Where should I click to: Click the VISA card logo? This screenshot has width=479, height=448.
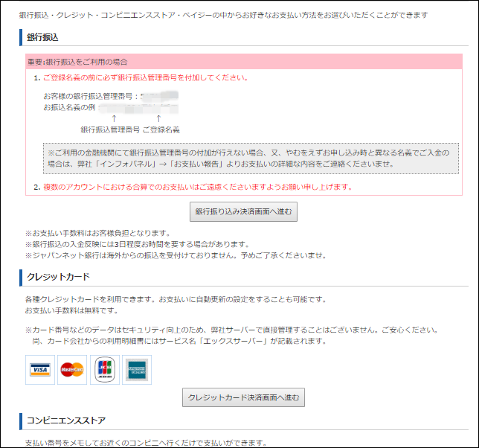coord(40,370)
